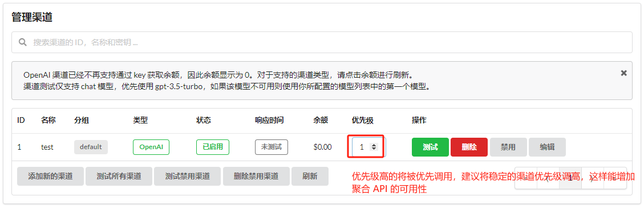Click the 未测试 response time label
The image size is (644, 208).
(x=272, y=147)
